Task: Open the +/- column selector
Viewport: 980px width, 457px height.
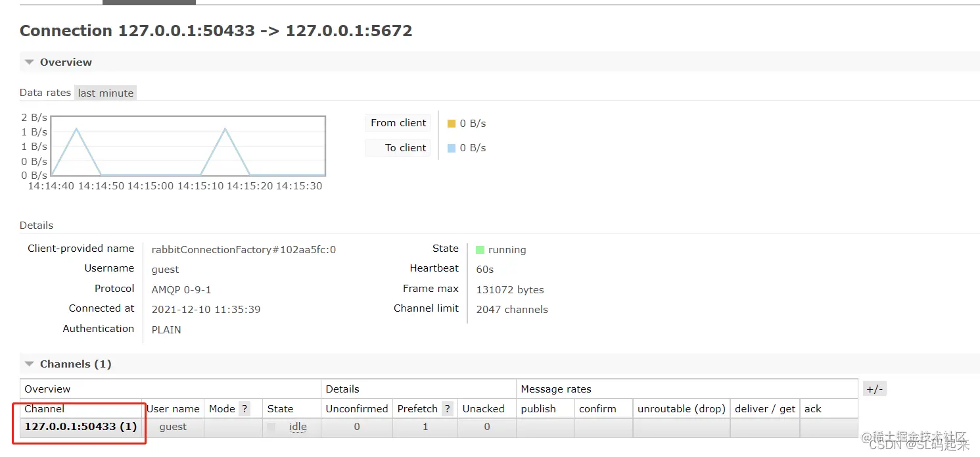Action: (x=875, y=389)
